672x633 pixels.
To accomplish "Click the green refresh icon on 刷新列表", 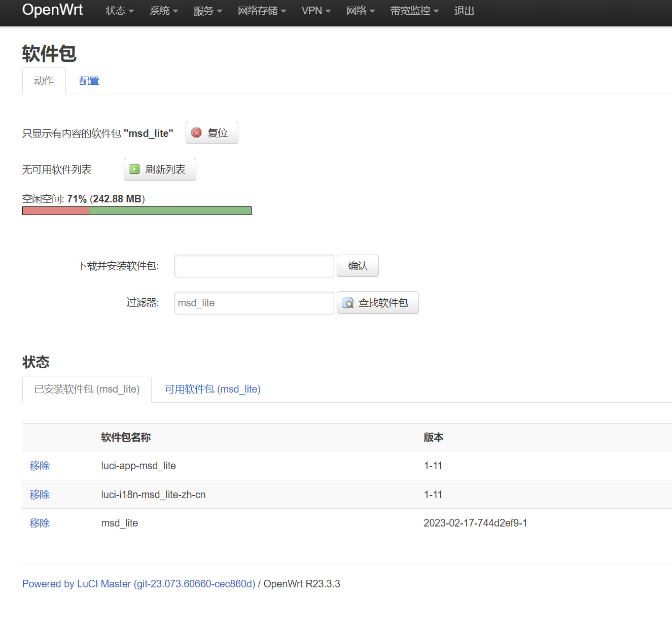I will [135, 169].
